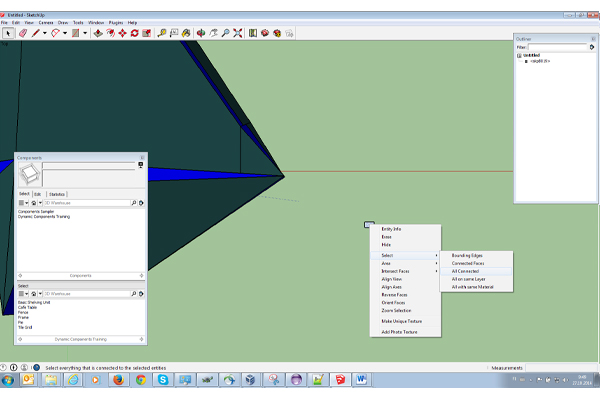
Task: Switch to Edit tab in Components panel
Action: [38, 194]
